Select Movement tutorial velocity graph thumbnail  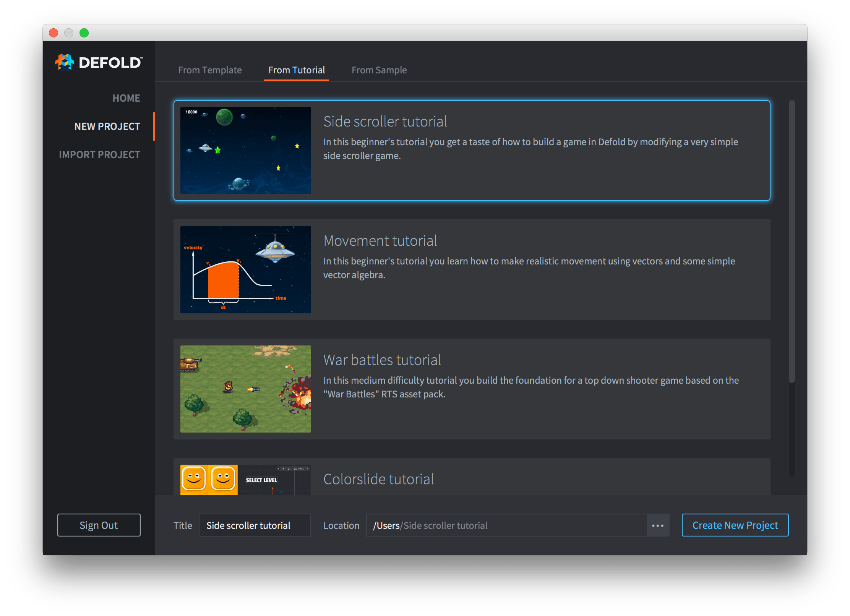245,270
